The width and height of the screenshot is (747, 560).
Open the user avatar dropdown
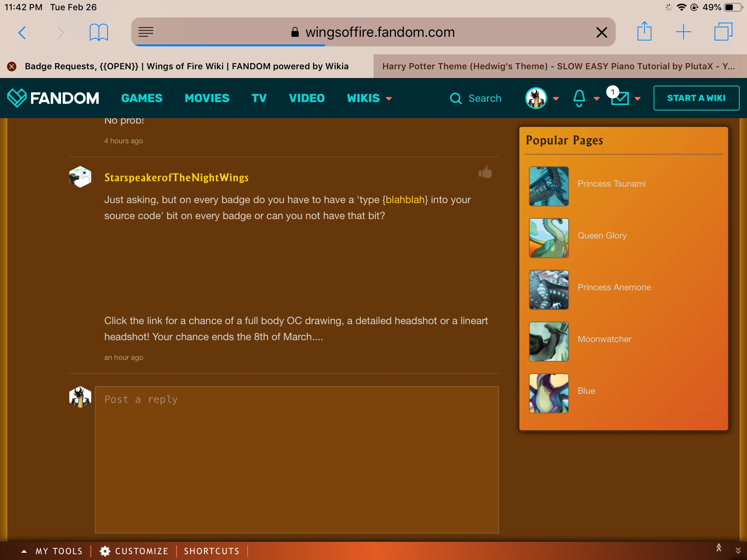point(542,98)
